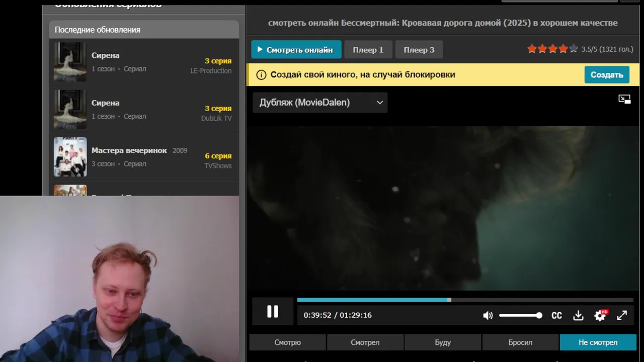Screen dimensions: 644x362
Task: Open first Сирена poster thumbnail, LE-Production
Action: pyautogui.click(x=70, y=62)
